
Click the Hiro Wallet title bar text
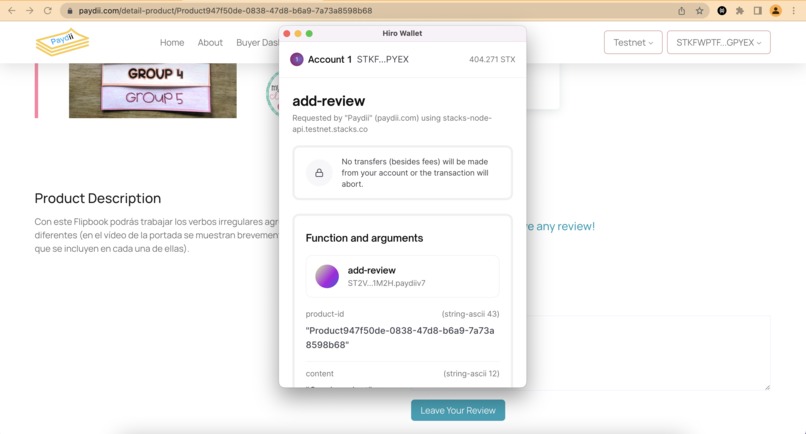click(402, 33)
